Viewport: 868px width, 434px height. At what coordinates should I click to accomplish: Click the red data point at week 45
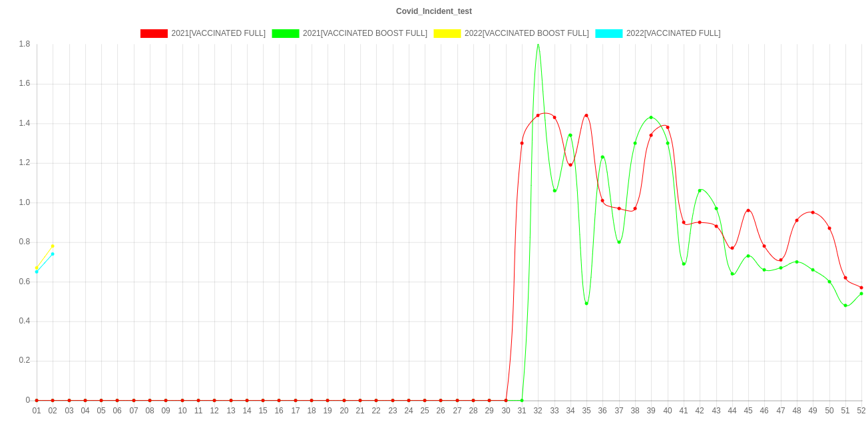[748, 210]
